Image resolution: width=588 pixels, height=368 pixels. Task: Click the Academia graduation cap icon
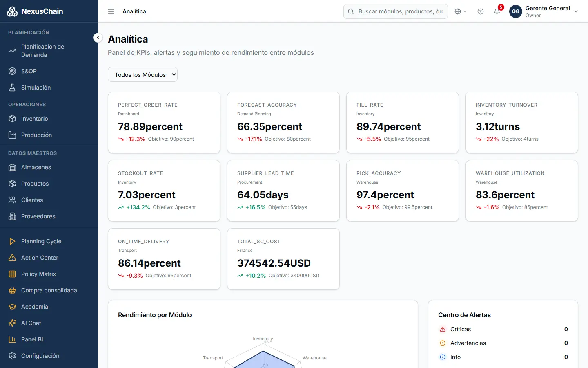pyautogui.click(x=12, y=307)
